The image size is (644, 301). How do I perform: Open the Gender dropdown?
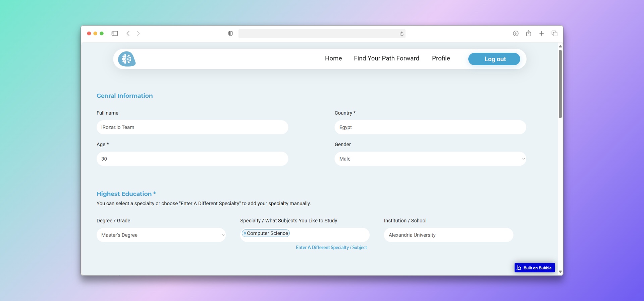click(430, 159)
